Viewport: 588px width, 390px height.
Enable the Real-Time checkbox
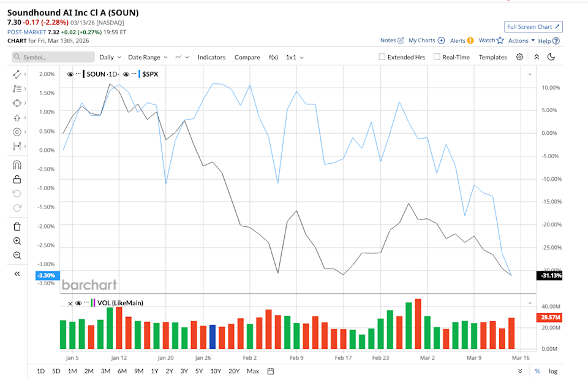click(x=437, y=57)
